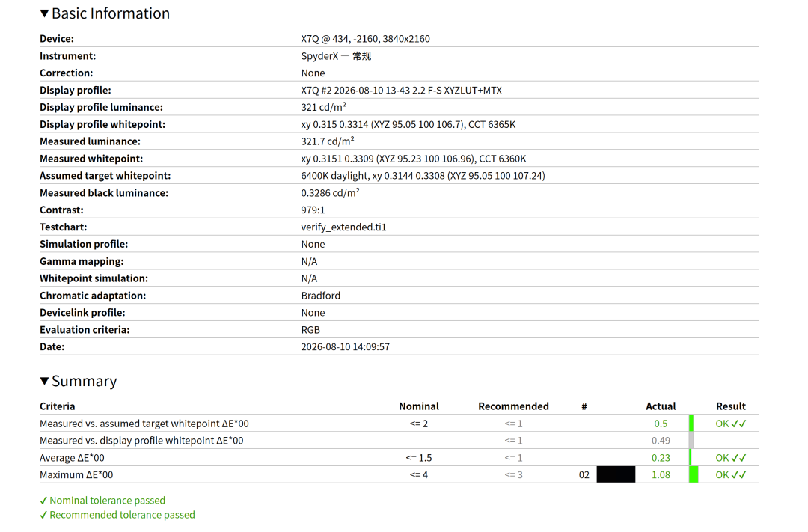
Task: Click the checkmark next to Nominal tolerance passed
Action: (43, 501)
